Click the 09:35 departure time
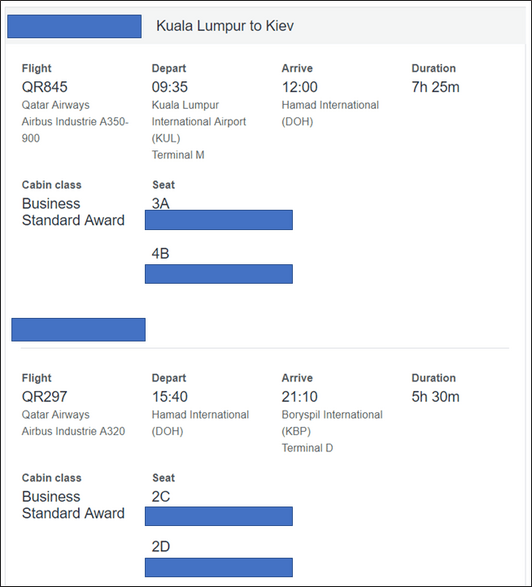The height and width of the screenshot is (587, 532). click(170, 87)
